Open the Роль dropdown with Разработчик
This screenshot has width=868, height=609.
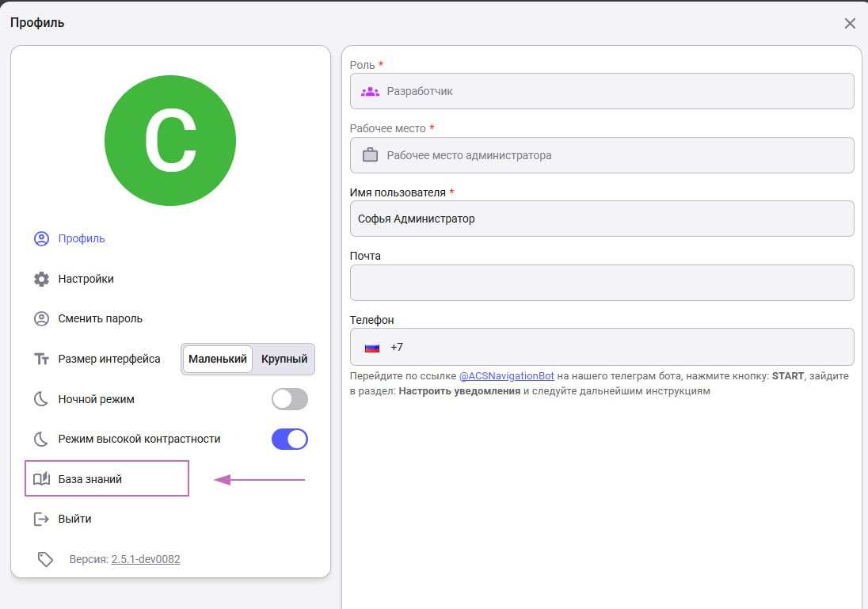click(x=602, y=91)
